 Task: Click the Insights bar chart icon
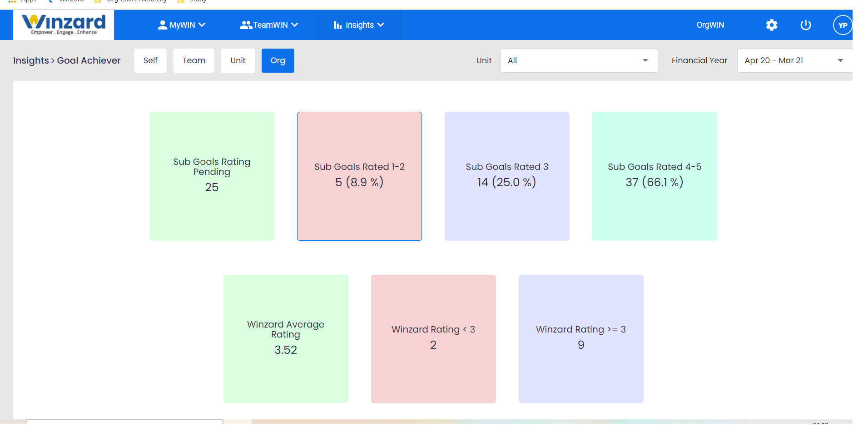click(338, 25)
